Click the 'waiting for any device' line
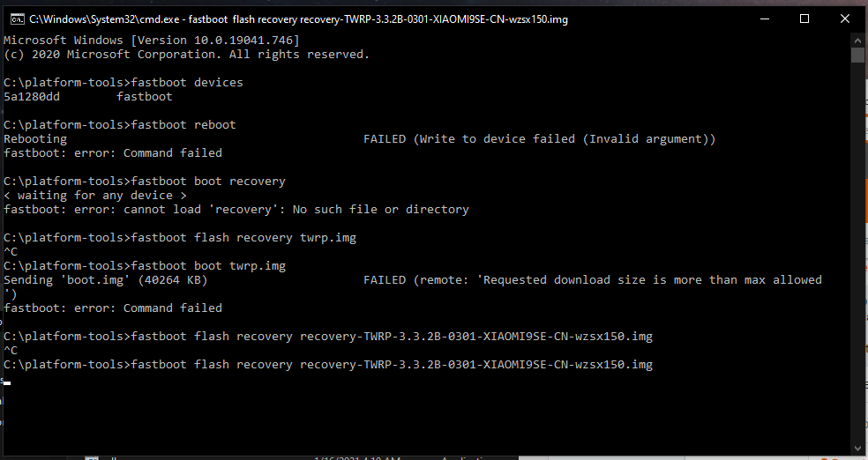The image size is (868, 460). coord(95,195)
